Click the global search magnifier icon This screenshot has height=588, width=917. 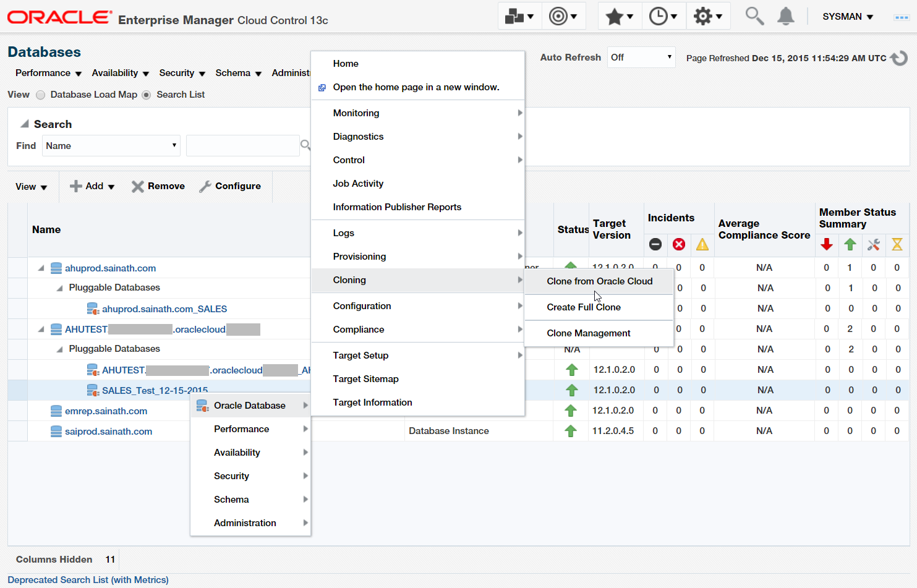754,16
